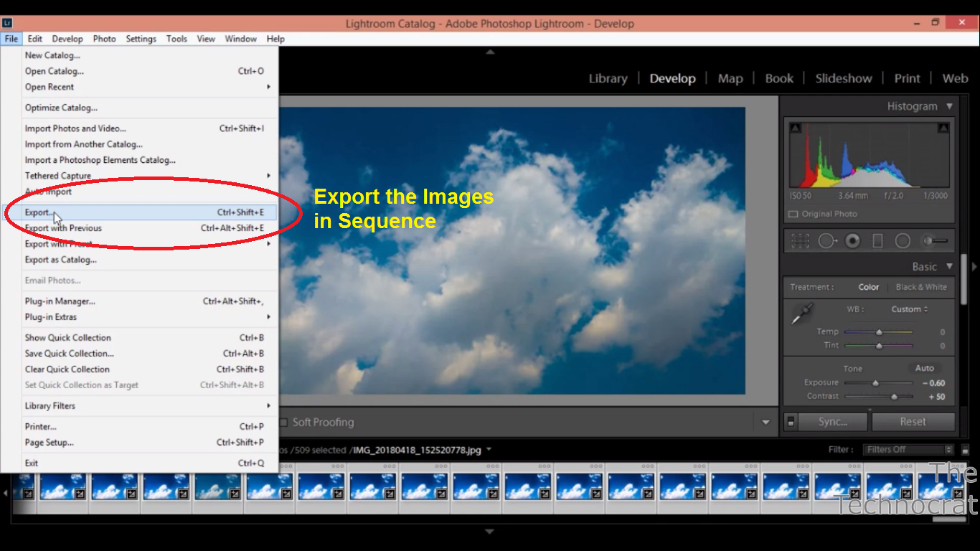Screen dimensions: 980x551
Task: Open the Filters Off dropdown
Action: (x=908, y=449)
